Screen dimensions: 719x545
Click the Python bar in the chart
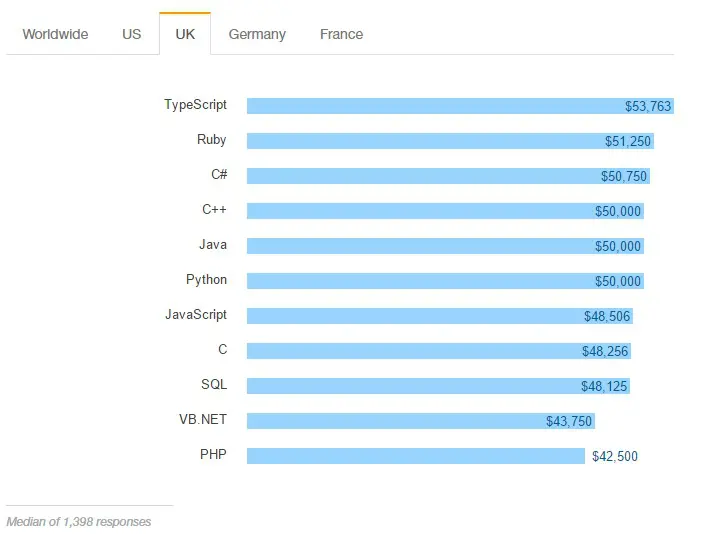click(x=445, y=281)
